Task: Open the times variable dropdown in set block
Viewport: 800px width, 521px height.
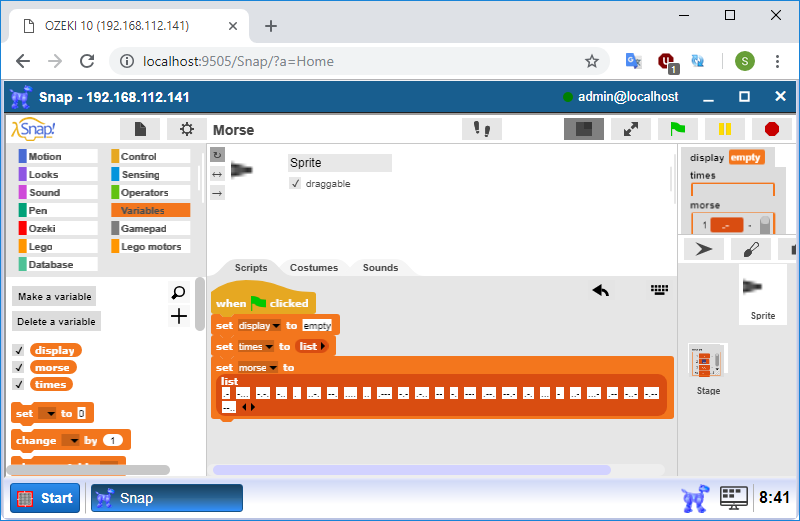Action: click(x=269, y=346)
